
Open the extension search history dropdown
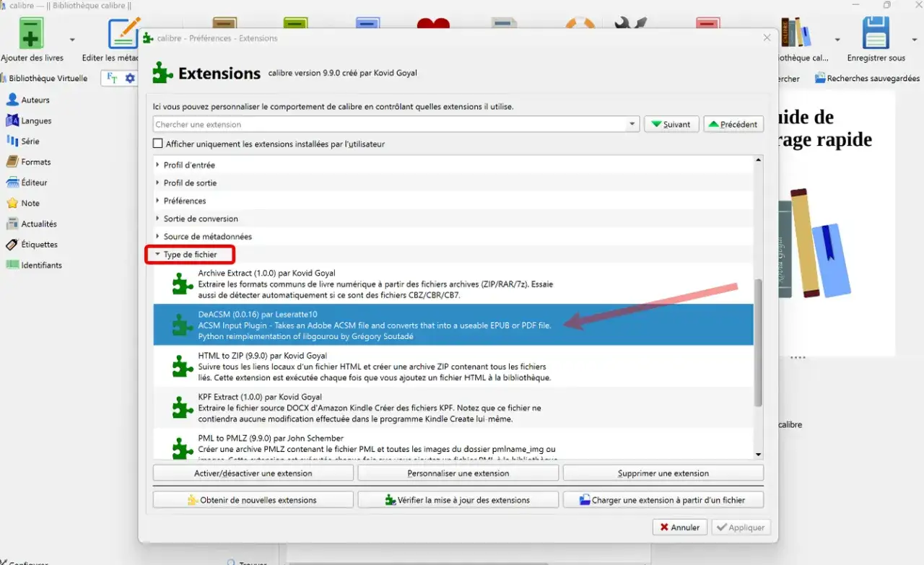(x=632, y=124)
